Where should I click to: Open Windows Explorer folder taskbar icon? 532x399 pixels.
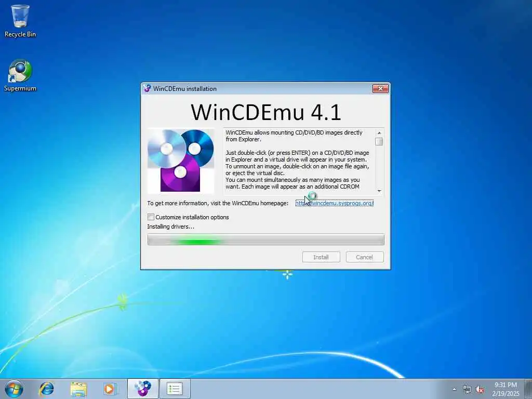(x=79, y=389)
